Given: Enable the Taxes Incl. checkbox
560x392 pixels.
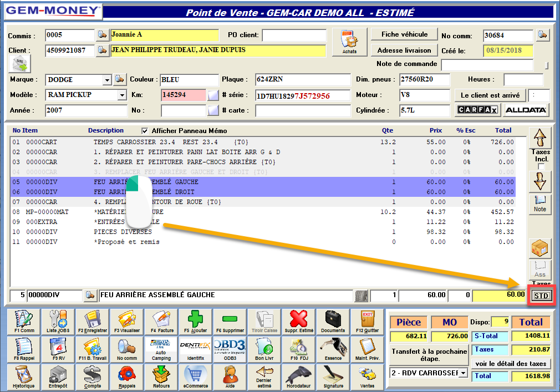Looking at the screenshot, I should coord(541,167).
